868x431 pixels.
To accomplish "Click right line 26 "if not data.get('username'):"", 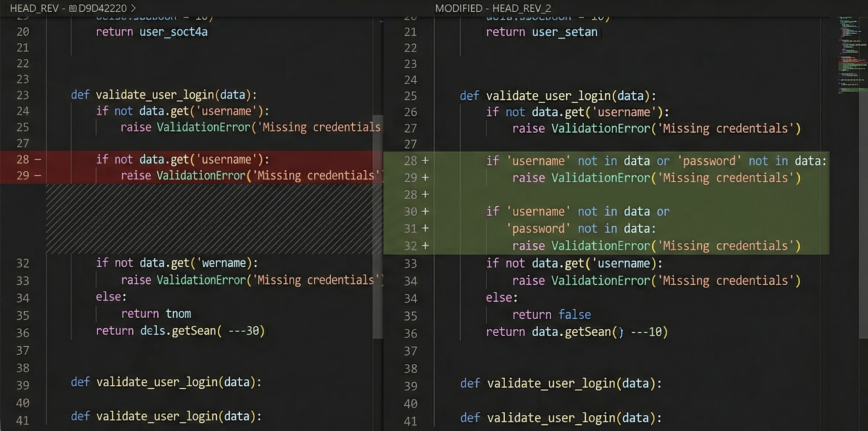I will (x=577, y=112).
